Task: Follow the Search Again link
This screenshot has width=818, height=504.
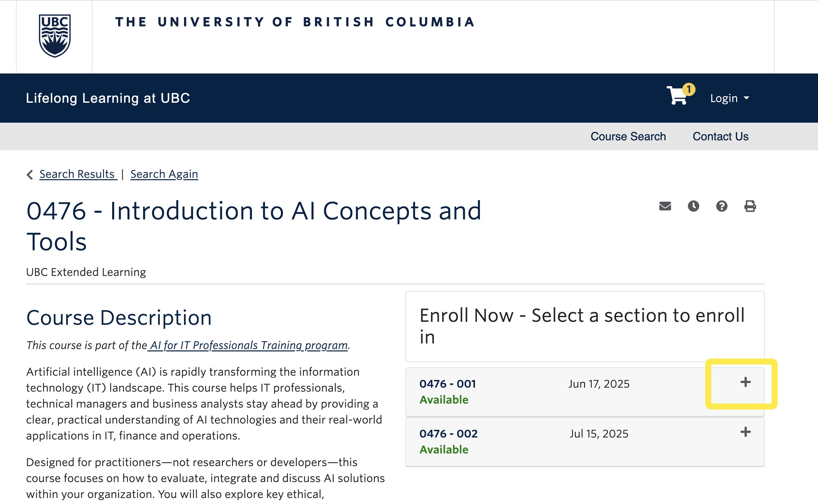Action: [164, 174]
